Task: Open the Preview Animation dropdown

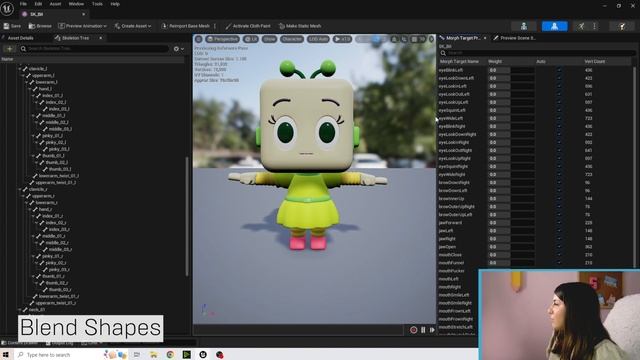Action: pyautogui.click(x=82, y=26)
